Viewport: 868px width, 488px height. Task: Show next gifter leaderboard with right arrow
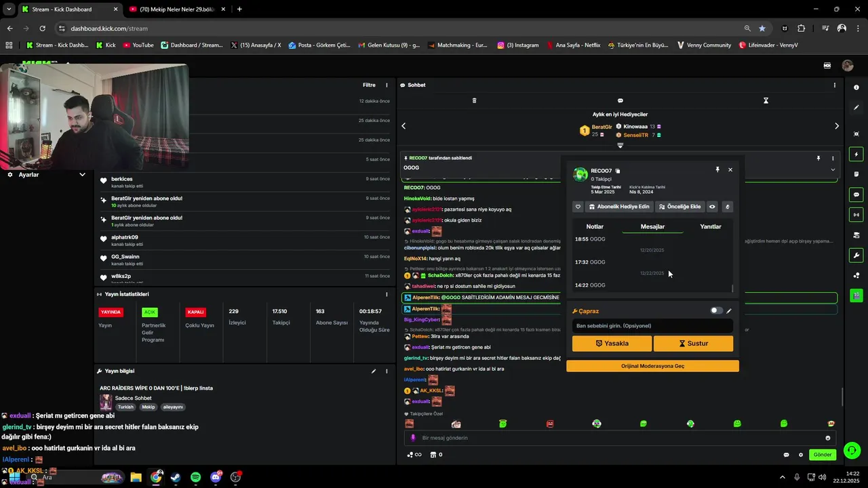coord(836,125)
